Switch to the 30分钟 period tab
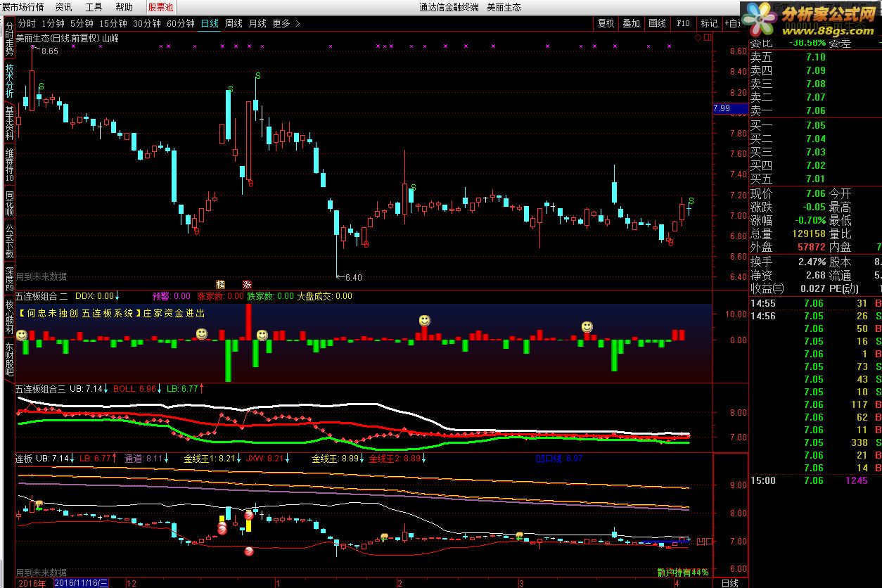Image resolution: width=882 pixels, height=588 pixels. 147,23
